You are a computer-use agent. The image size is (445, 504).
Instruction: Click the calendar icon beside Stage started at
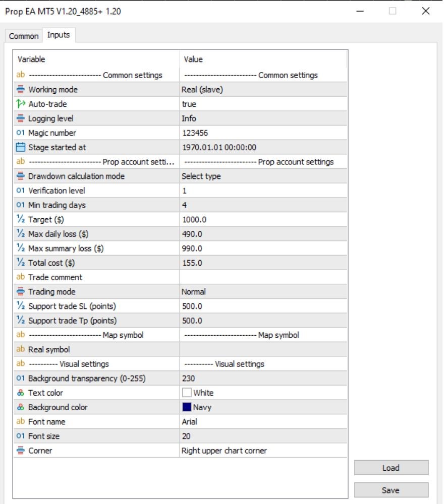tap(20, 147)
